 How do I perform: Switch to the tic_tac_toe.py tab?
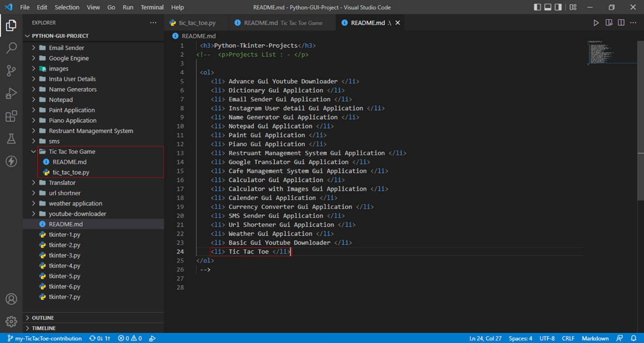point(197,23)
